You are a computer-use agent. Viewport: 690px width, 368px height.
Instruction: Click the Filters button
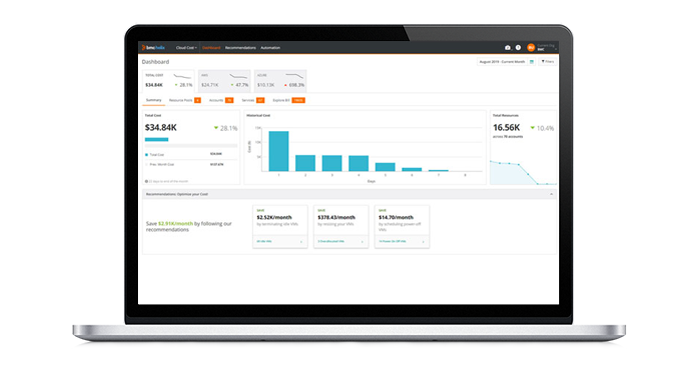547,62
